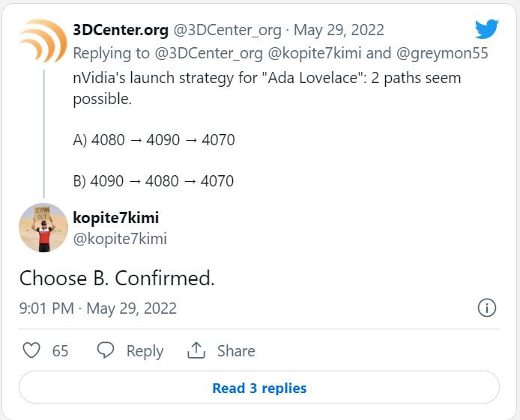Click the Twitter bird logo
Viewport: 520px width, 420px height.
[486, 29]
